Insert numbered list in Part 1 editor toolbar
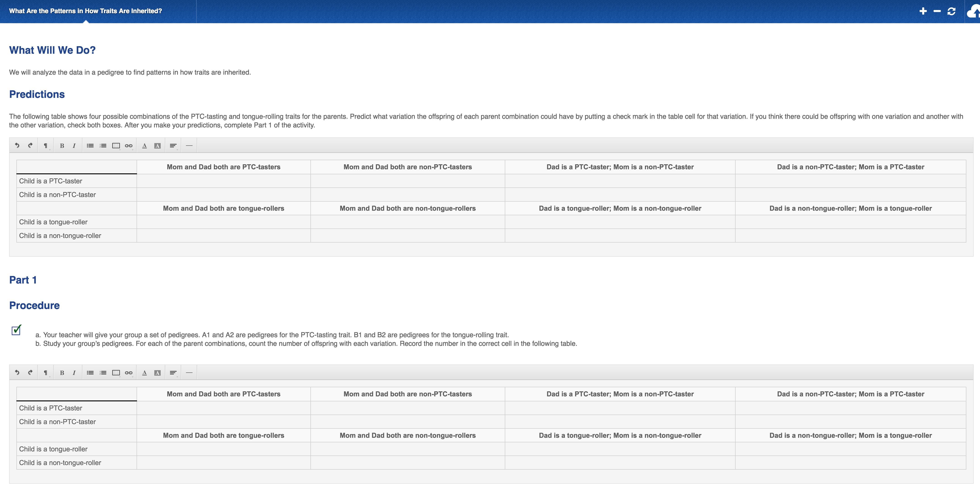Viewport: 980px width, 491px height. (x=103, y=373)
